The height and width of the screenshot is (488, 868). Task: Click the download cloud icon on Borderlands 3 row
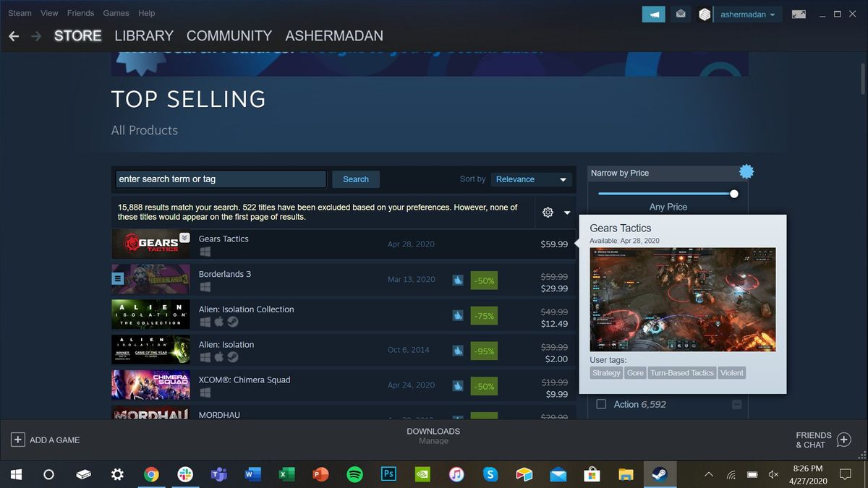(x=458, y=281)
